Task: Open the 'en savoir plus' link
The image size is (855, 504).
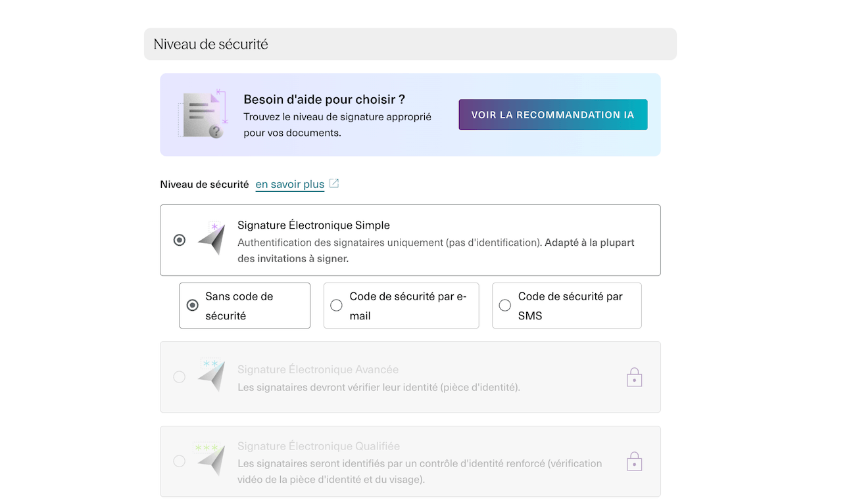Action: (289, 184)
